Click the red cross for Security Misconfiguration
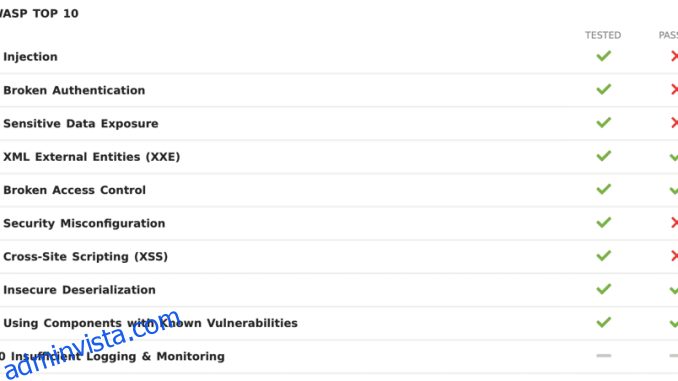 coord(674,222)
